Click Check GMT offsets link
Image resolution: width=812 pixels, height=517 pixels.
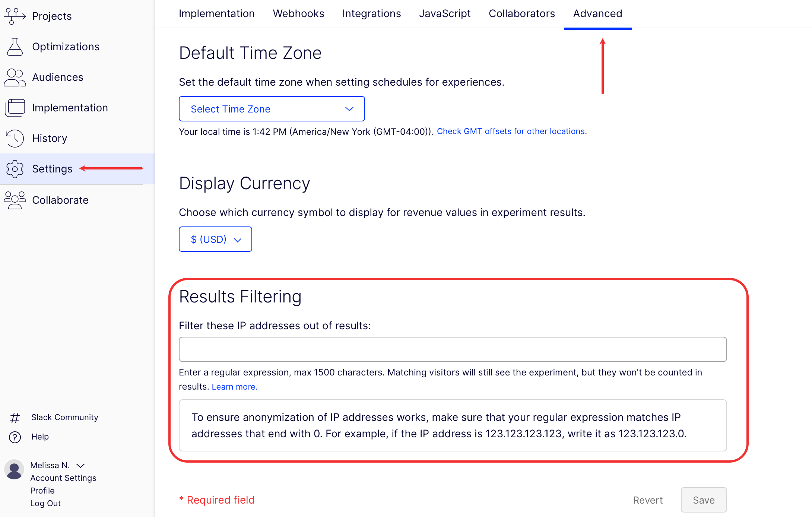[x=511, y=131]
